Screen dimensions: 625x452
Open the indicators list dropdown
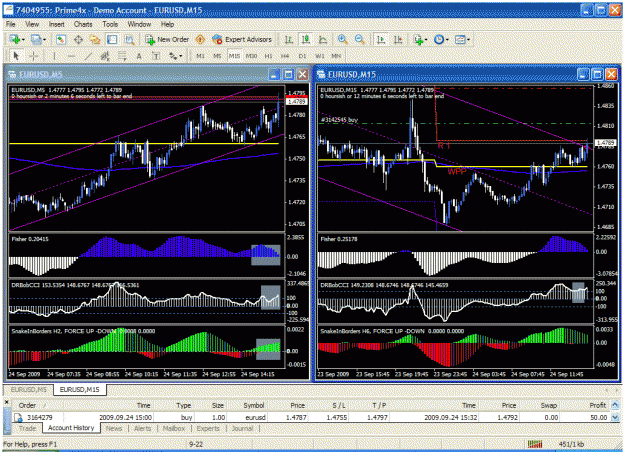(420, 39)
